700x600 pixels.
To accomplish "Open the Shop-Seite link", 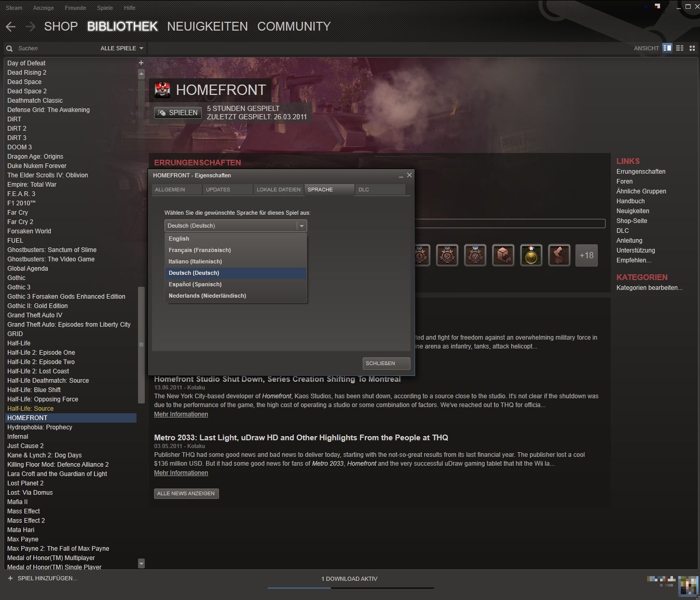I will 632,221.
